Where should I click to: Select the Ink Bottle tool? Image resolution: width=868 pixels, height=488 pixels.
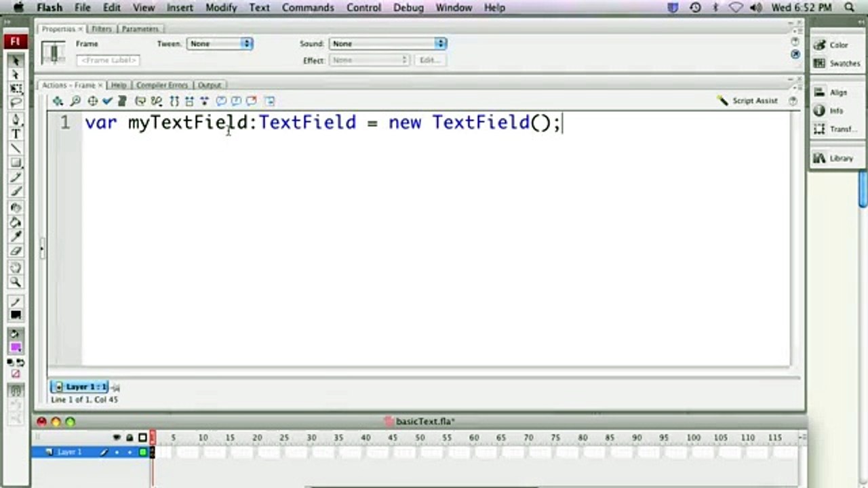tap(16, 208)
